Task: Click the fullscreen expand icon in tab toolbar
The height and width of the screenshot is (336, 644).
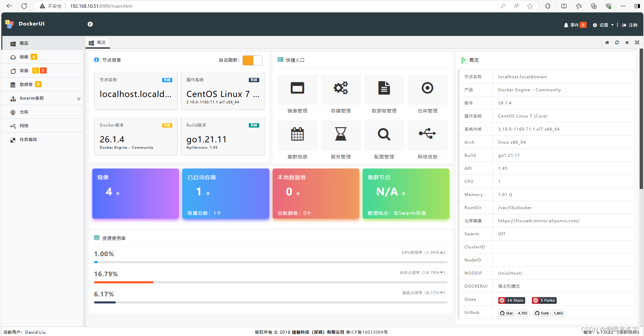Action: [637, 43]
